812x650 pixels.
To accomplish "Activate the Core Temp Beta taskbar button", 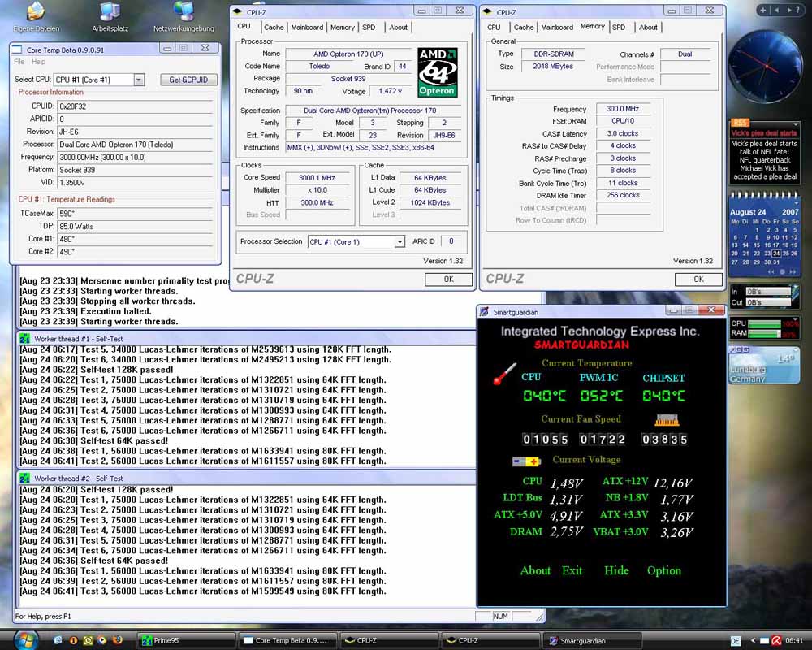I will click(287, 641).
